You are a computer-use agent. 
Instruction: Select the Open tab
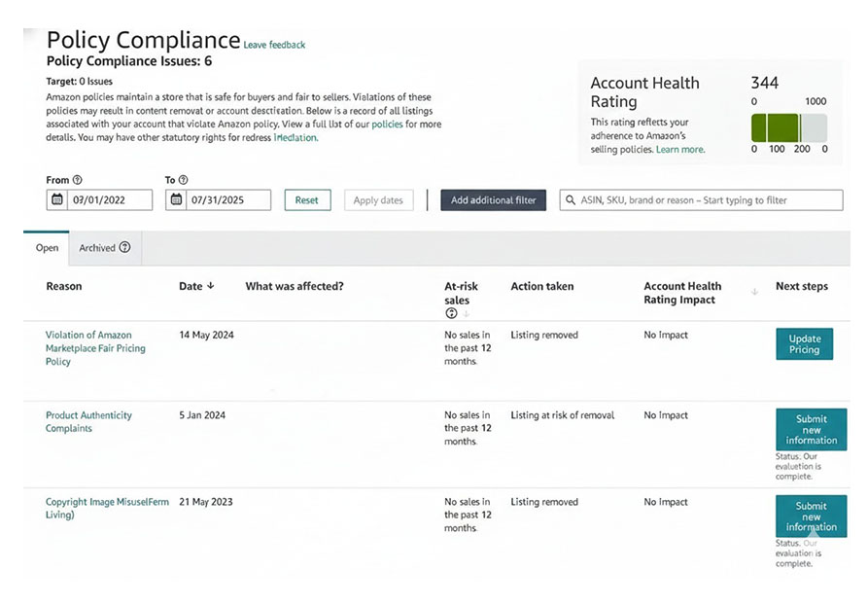[47, 248]
